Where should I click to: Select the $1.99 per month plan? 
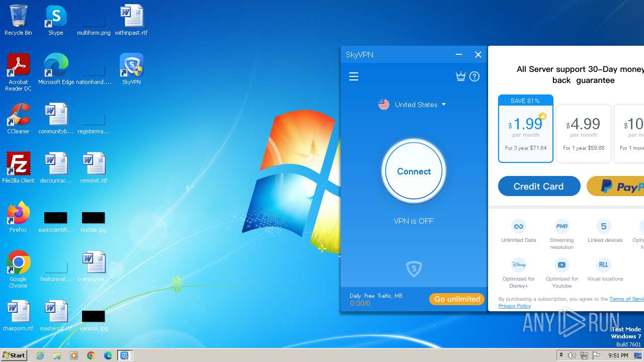tap(526, 129)
